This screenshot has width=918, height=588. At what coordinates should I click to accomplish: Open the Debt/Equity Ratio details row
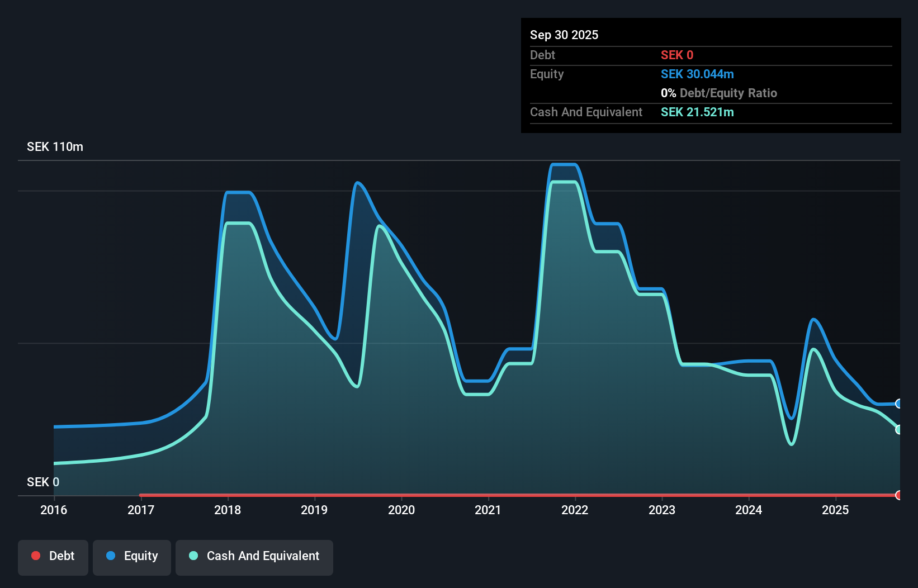coord(719,93)
